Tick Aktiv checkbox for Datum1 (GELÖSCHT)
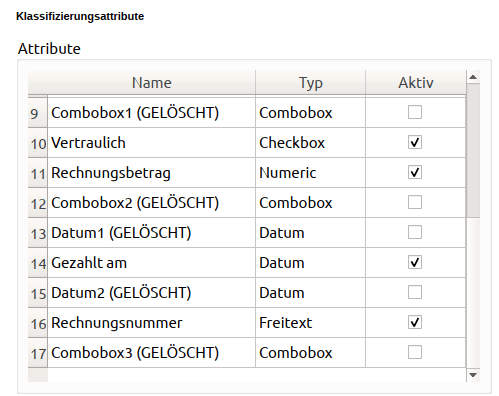Image resolution: width=499 pixels, height=396 pixels. click(415, 232)
